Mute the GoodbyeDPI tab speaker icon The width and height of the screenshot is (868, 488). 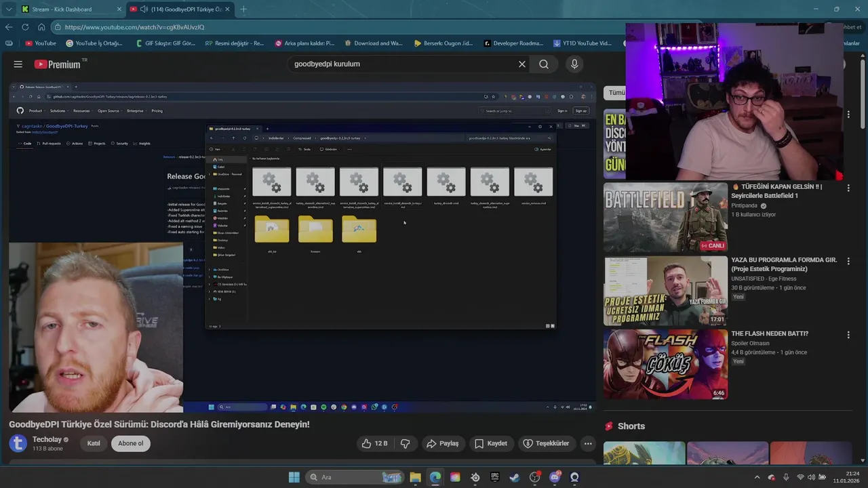pos(144,9)
